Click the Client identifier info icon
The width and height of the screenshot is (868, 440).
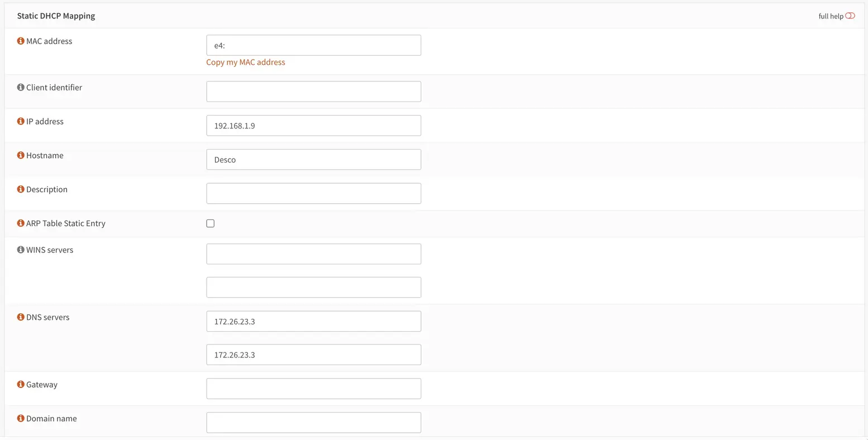21,87
